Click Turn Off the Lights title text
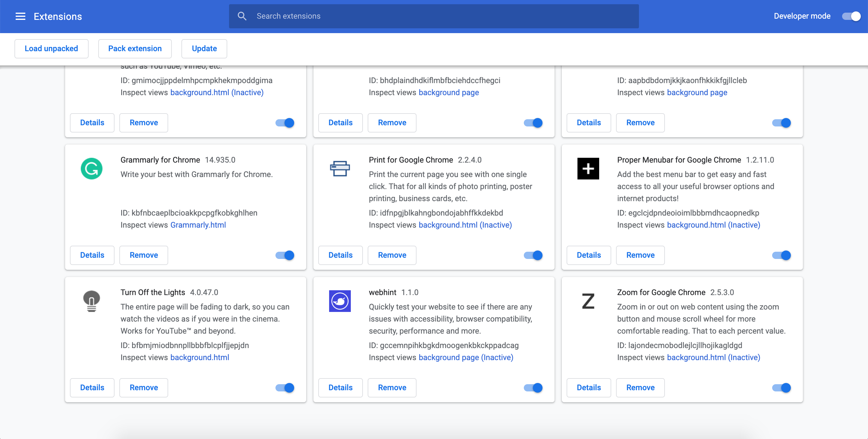Screen dimensions: 868x439 [x=153, y=292]
